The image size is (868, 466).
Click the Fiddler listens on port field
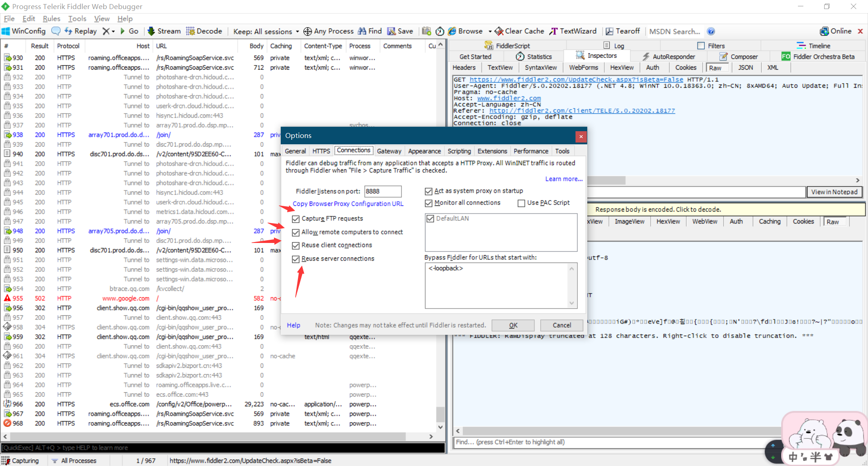click(x=382, y=191)
